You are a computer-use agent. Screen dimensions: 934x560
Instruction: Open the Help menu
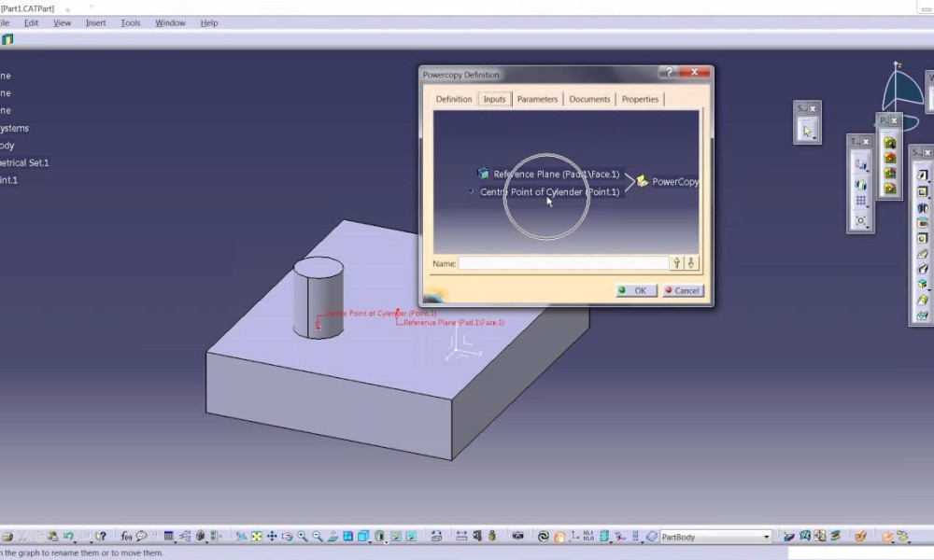[x=209, y=22]
